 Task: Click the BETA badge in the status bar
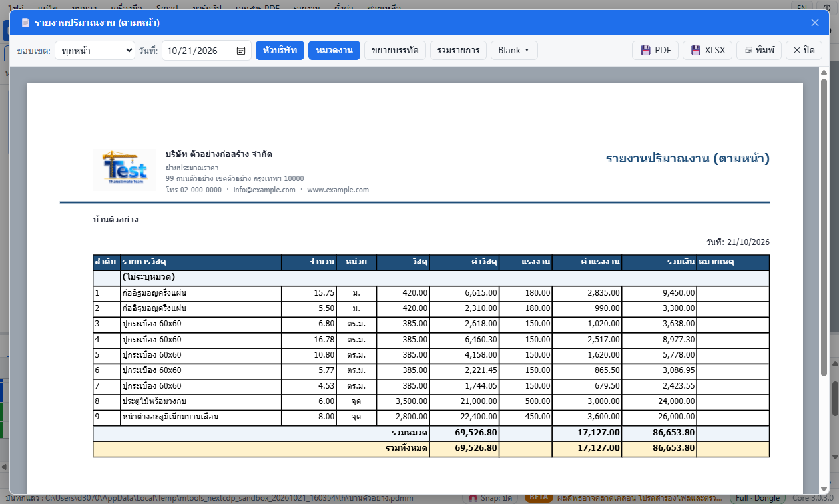click(x=539, y=498)
